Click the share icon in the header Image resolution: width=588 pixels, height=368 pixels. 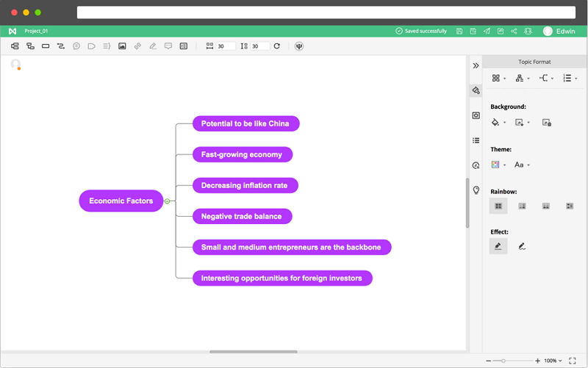click(x=514, y=32)
